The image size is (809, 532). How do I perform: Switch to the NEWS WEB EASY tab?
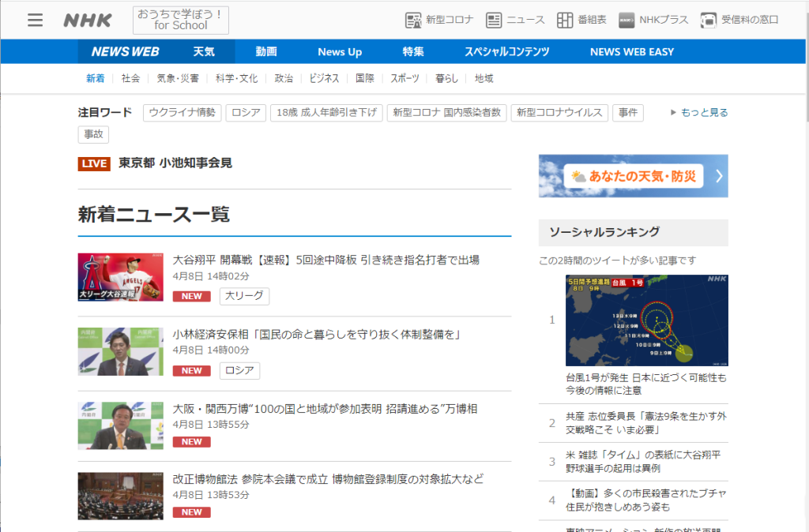tap(631, 51)
